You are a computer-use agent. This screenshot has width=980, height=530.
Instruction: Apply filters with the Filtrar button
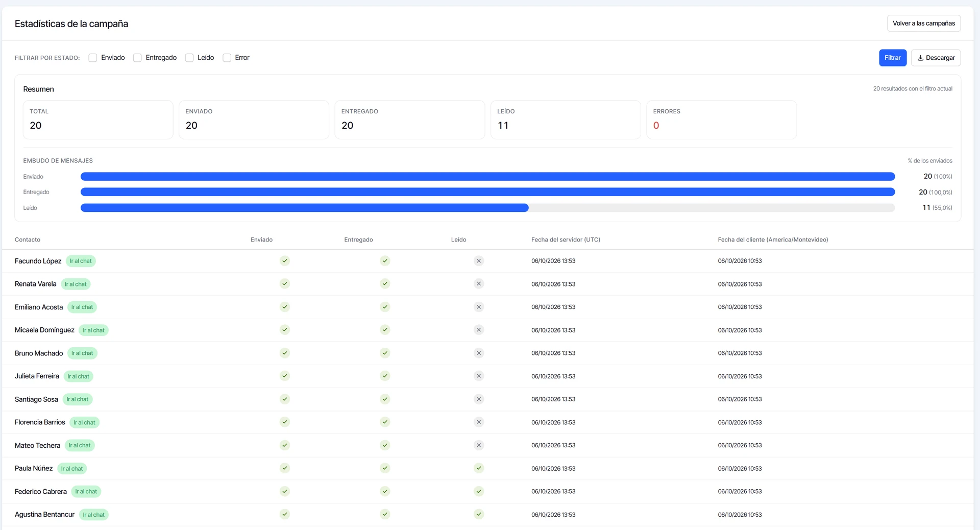pyautogui.click(x=893, y=58)
